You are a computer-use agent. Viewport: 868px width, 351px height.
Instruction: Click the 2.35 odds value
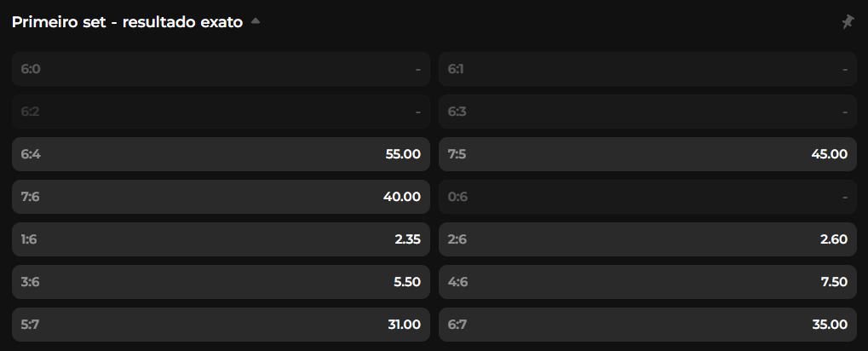pos(407,239)
